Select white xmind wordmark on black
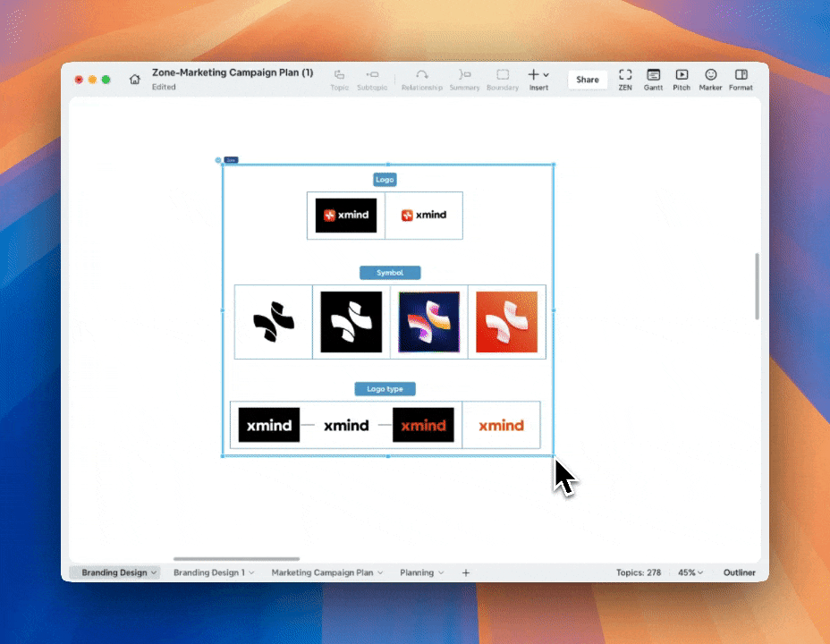 point(269,425)
